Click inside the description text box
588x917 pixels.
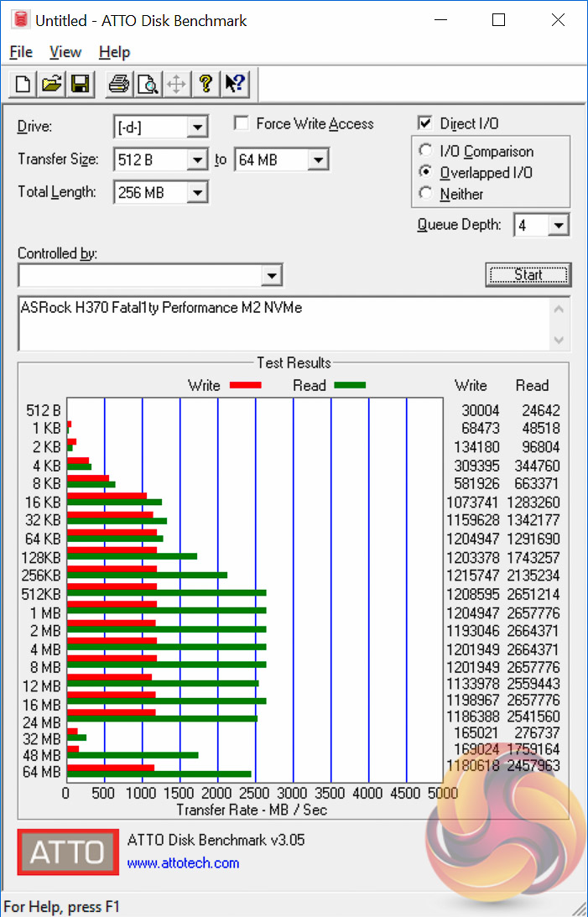tap(284, 324)
